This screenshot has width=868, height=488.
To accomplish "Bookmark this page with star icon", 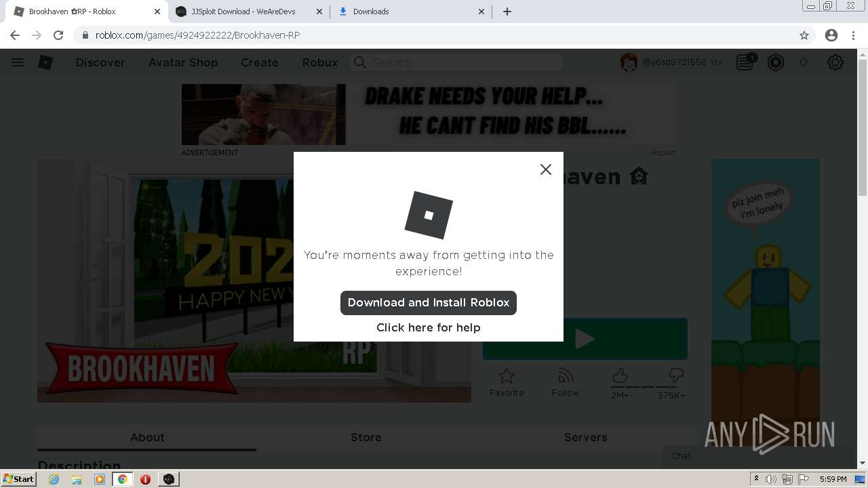I will click(x=804, y=35).
